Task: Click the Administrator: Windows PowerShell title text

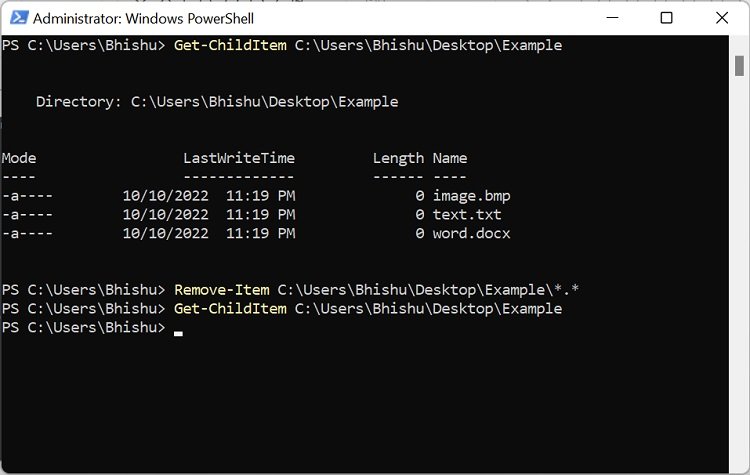Action: 143,19
